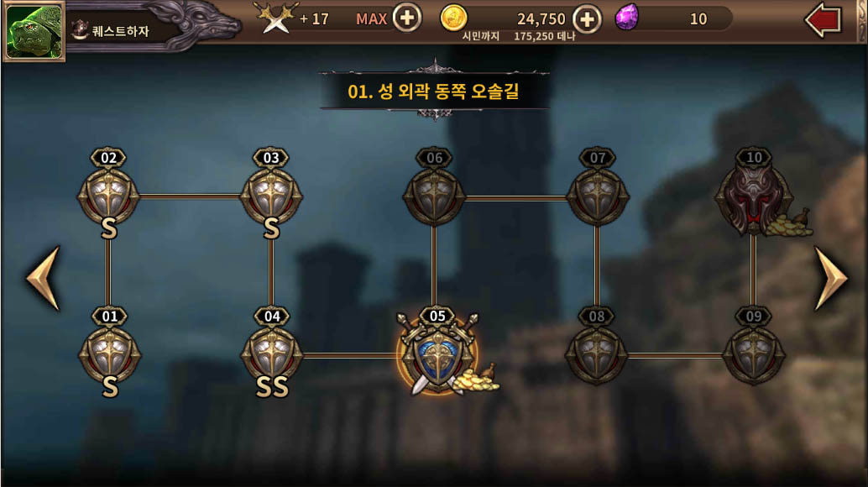Tap the gold coin currency icon
The image size is (868, 487).
click(453, 18)
